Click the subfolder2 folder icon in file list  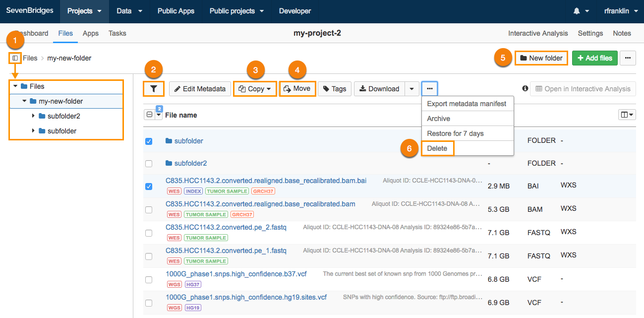[169, 163]
